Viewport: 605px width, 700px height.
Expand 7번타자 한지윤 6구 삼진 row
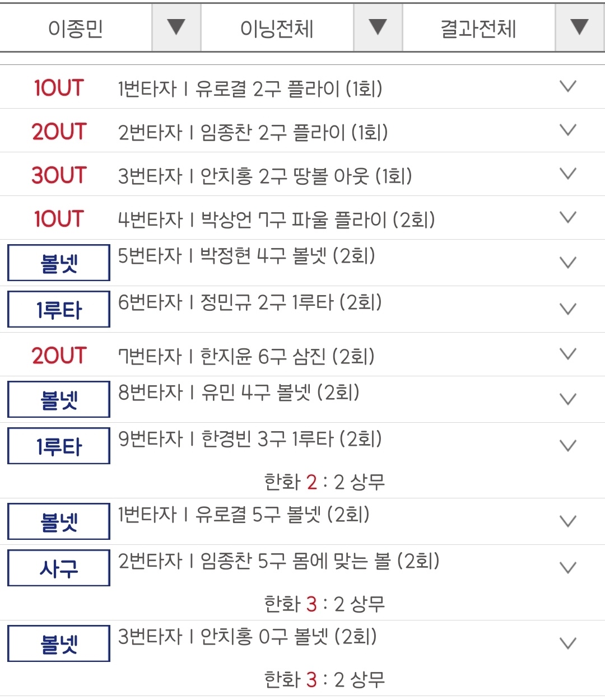[x=568, y=354]
